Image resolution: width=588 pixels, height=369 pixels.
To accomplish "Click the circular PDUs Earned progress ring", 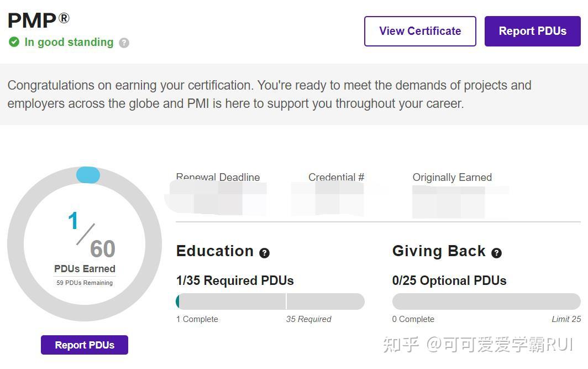I will coord(85,243).
